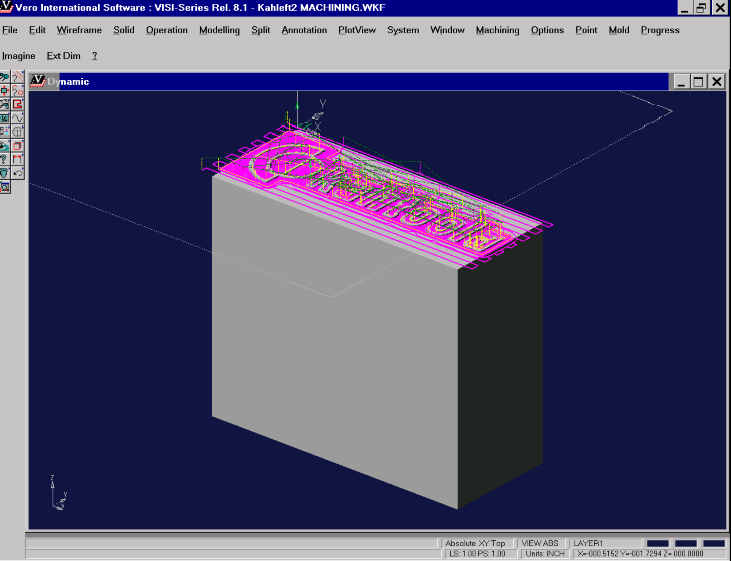
Task: Open the Solid menu
Action: coord(124,30)
